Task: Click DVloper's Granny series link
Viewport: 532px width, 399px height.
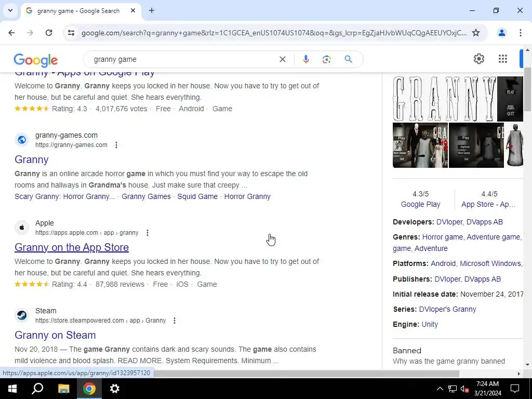Action: coord(447,309)
